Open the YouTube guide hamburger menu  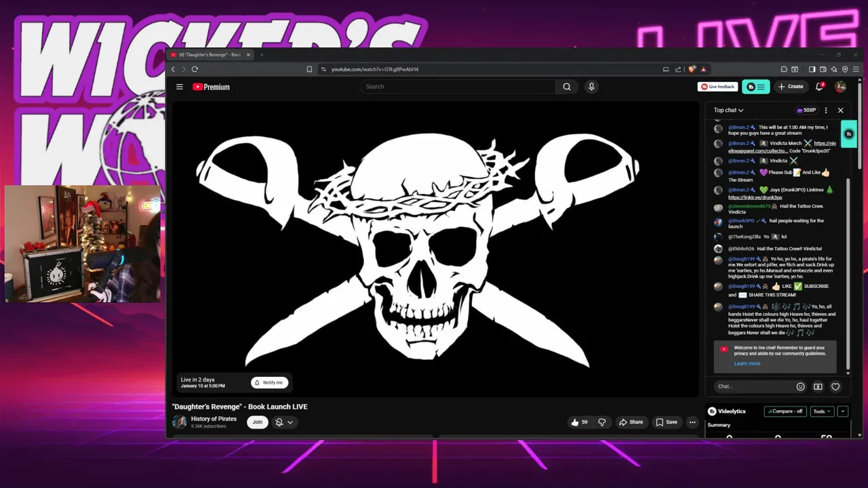click(179, 87)
